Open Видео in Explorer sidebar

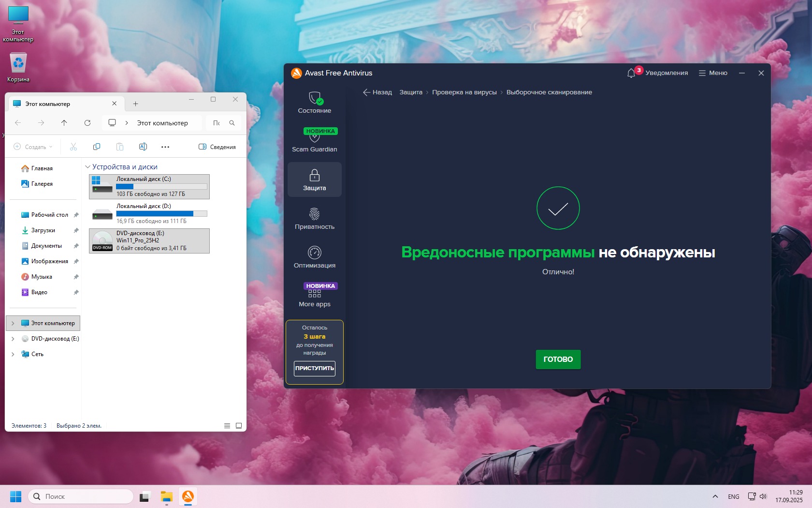pyautogui.click(x=34, y=292)
